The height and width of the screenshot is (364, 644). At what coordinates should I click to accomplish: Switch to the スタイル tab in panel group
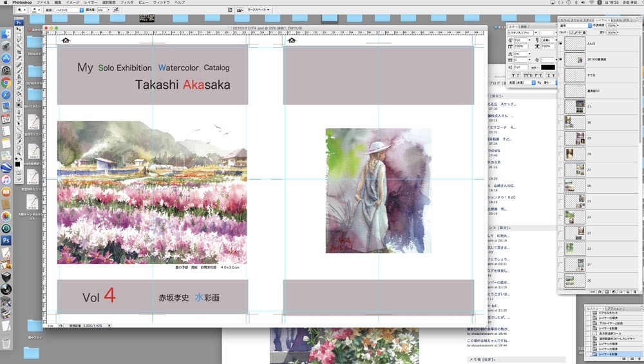coord(589,21)
